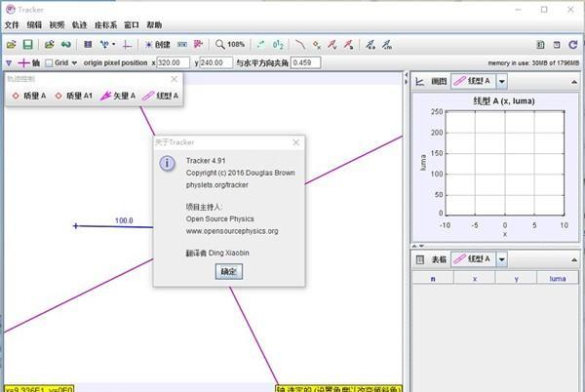This screenshot has height=392, width=585.
Task: Click the physlets.org/tracker text
Action: (x=216, y=185)
